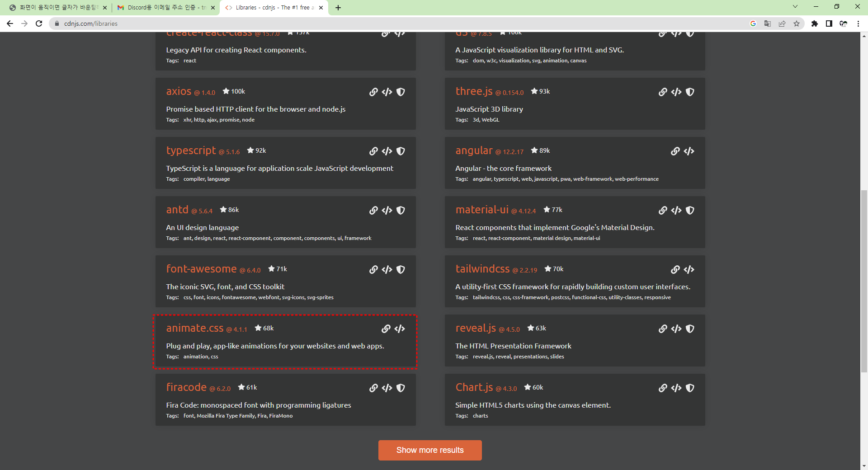Open the reveal.js library page
The height and width of the screenshot is (470, 868).
[x=476, y=328]
